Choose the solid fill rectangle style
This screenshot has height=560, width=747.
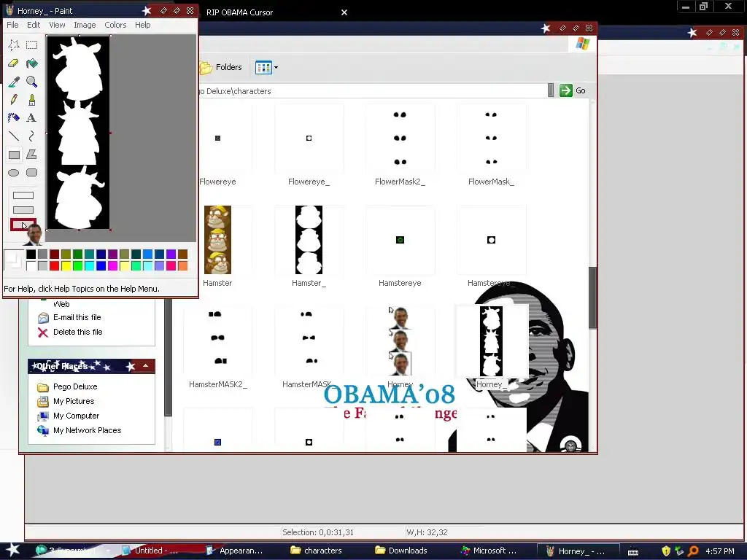click(23, 225)
